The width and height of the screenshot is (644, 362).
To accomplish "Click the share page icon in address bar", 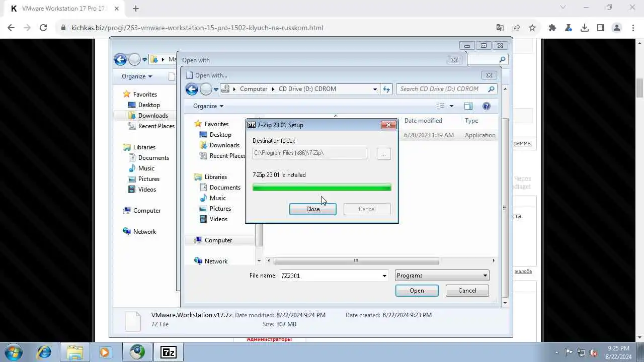I will 516,28.
